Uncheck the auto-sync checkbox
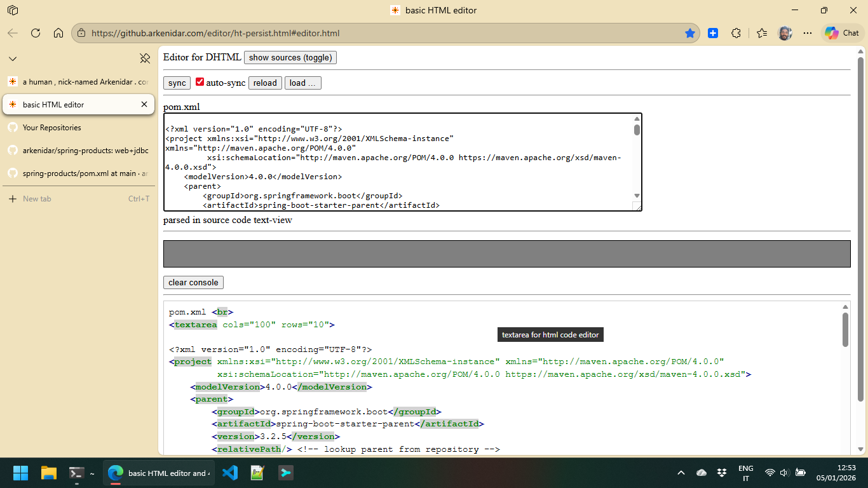This screenshot has width=868, height=488. click(200, 82)
